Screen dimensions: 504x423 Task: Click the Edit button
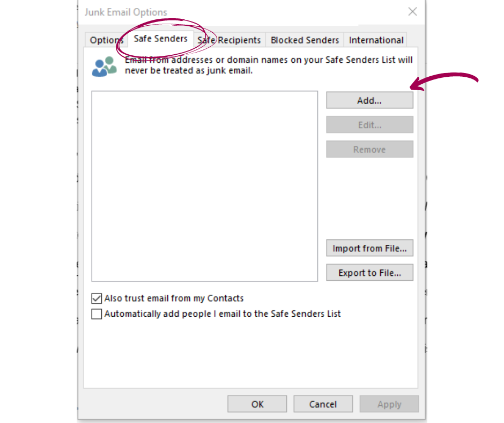tap(369, 125)
